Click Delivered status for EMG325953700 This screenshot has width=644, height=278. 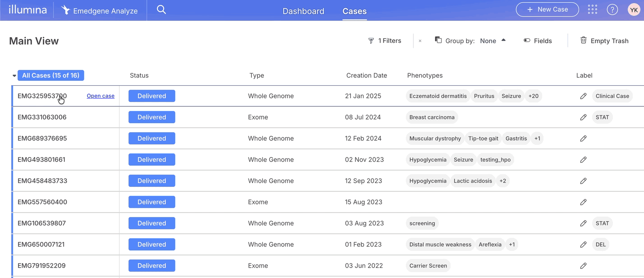[x=152, y=96]
